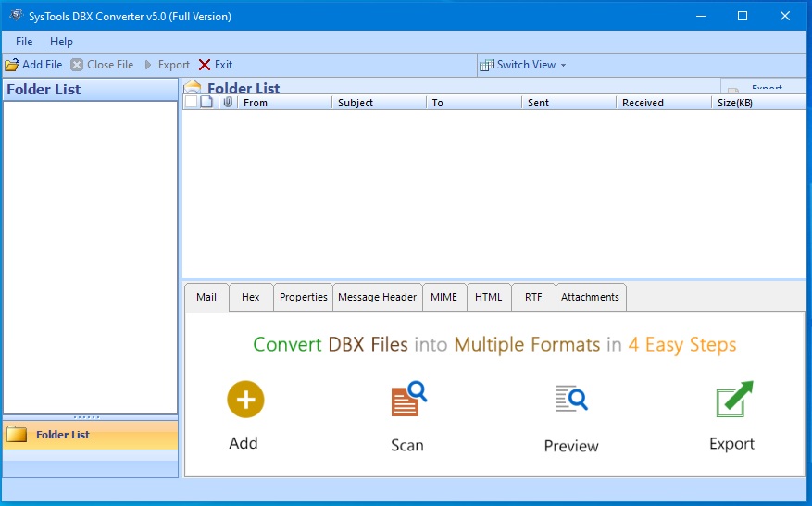812x506 pixels.
Task: Click the Add File folder icon
Action: 12,65
